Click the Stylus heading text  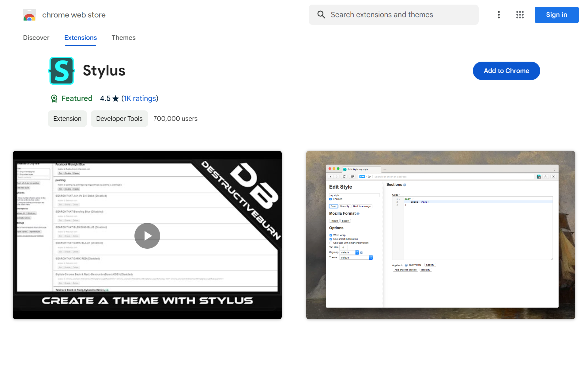[104, 71]
